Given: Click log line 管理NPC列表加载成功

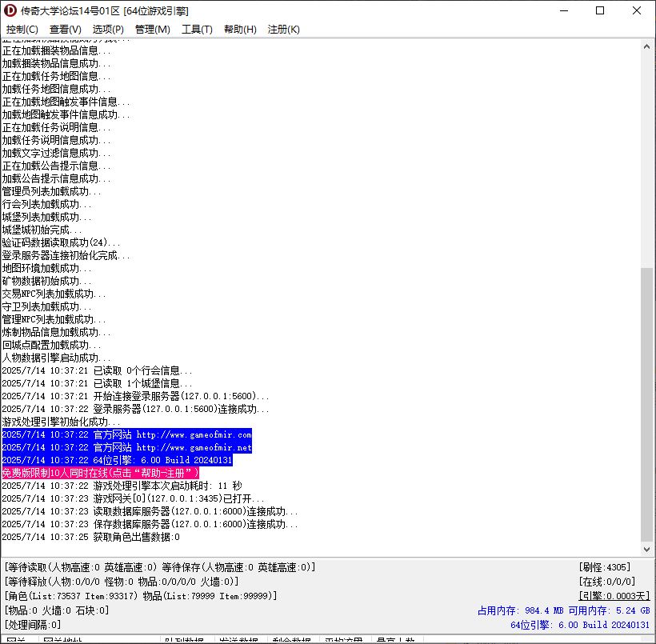Looking at the screenshot, I should 54,319.
